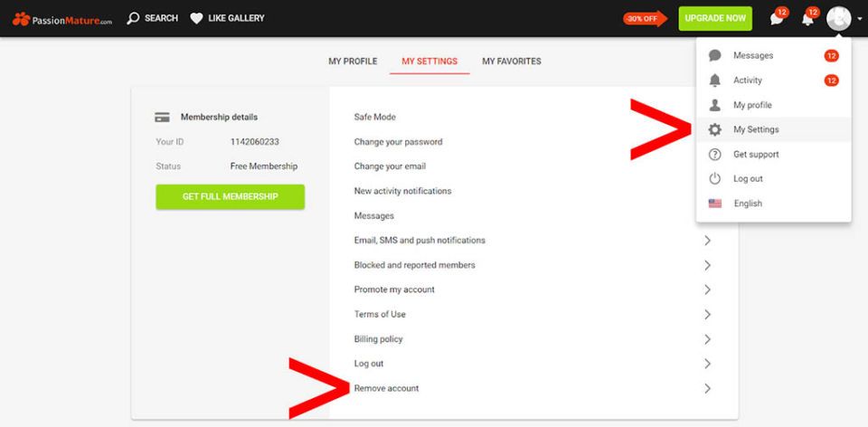Expand chevron for Billing policy
The height and width of the screenshot is (427, 868).
coord(707,339)
